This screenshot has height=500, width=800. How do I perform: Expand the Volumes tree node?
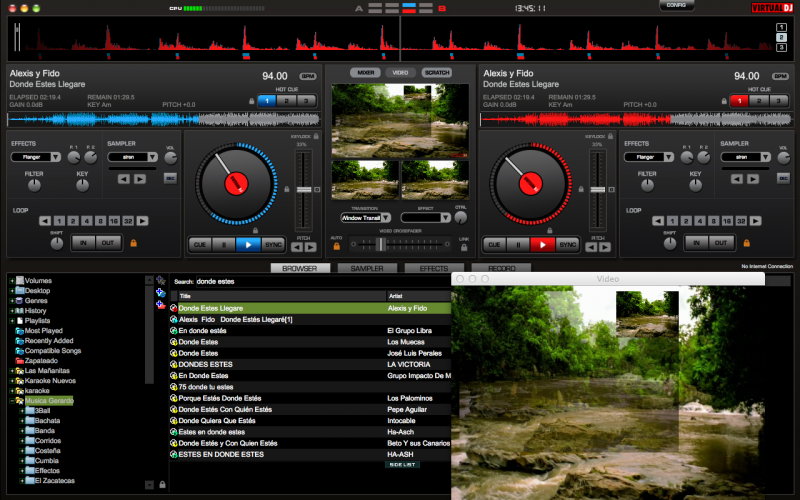tap(11, 281)
